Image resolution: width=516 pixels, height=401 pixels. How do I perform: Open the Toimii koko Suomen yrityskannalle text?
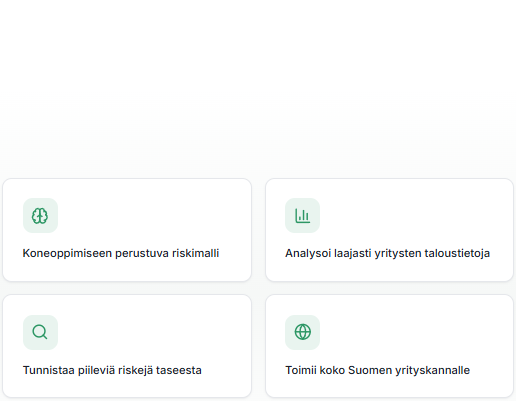(x=377, y=370)
